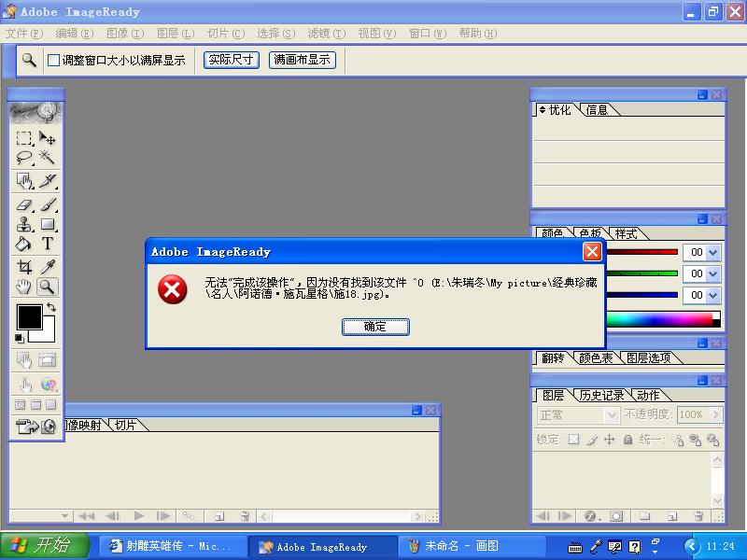Play the animation in the animation panel

click(x=138, y=516)
